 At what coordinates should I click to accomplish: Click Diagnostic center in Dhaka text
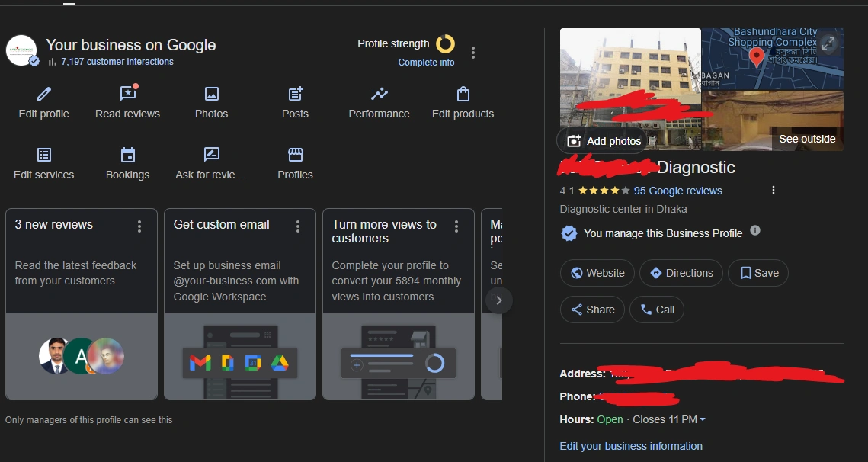tap(623, 210)
